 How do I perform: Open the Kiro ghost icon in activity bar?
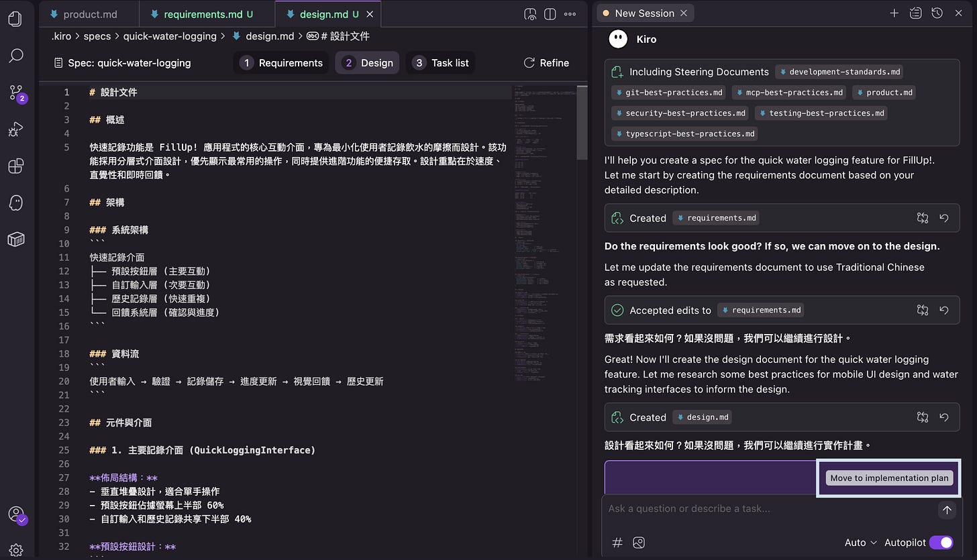point(15,203)
